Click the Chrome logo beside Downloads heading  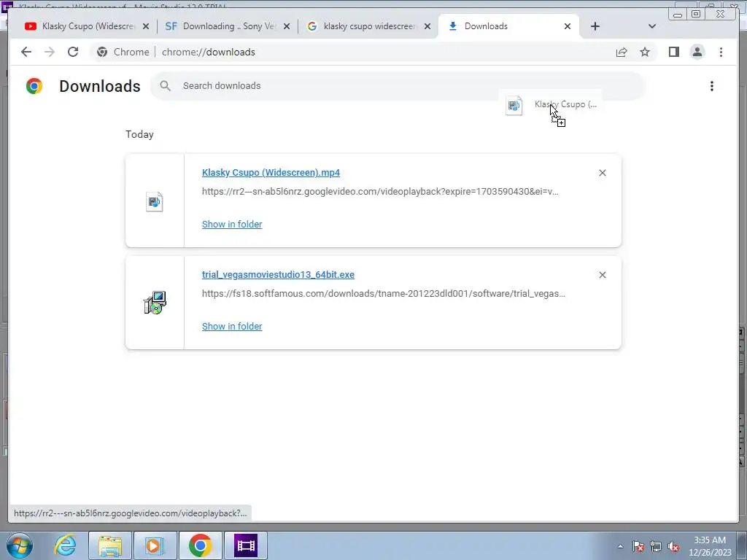click(34, 86)
